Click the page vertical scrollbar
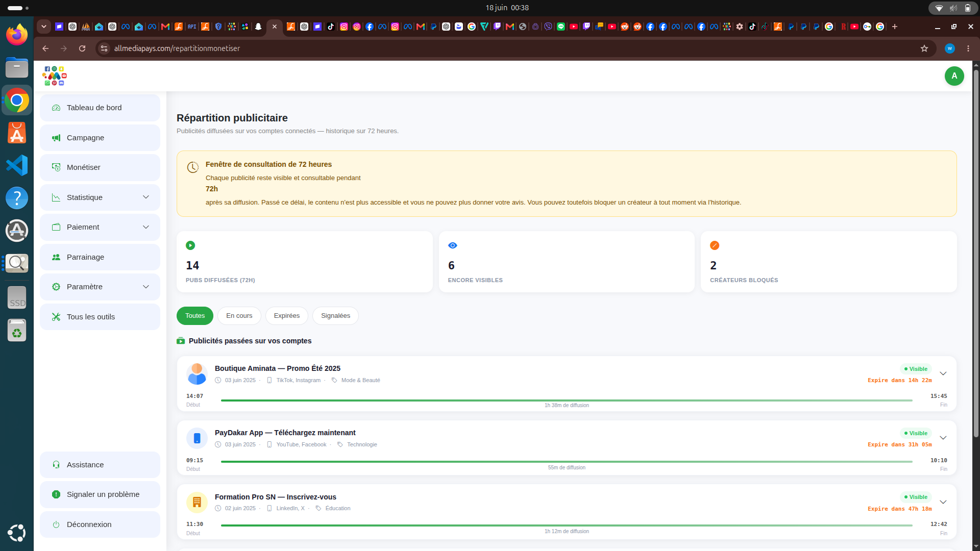980x551 pixels. click(x=976, y=253)
